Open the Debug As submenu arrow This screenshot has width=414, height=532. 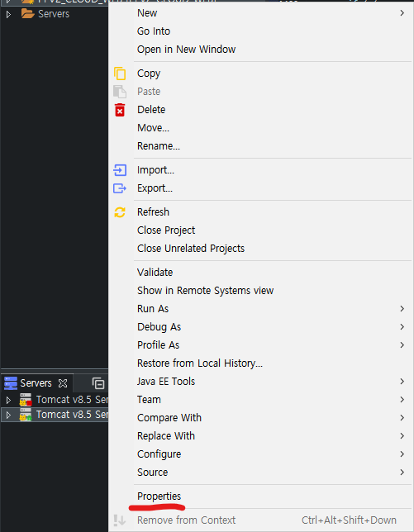click(x=402, y=327)
